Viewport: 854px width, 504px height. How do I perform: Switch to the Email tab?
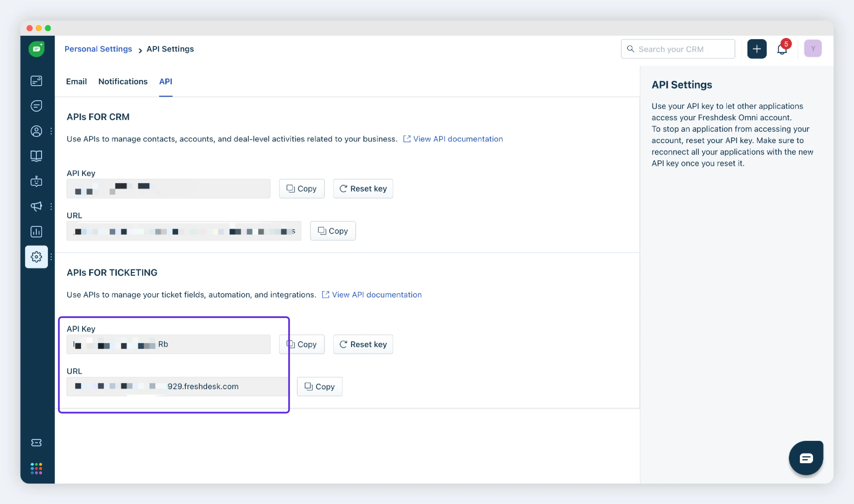pyautogui.click(x=76, y=81)
